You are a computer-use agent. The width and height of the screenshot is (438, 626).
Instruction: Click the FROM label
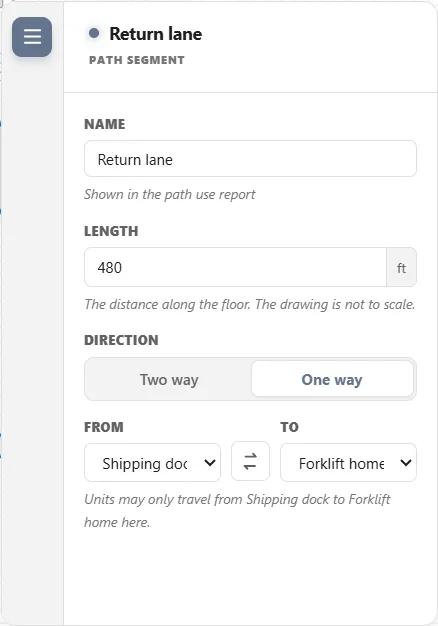(104, 427)
